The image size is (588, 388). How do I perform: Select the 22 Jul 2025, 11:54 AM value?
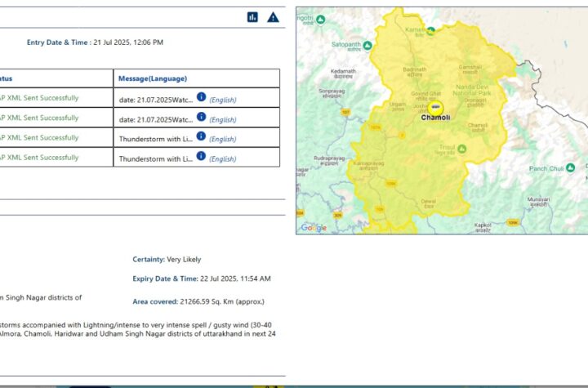(235, 279)
